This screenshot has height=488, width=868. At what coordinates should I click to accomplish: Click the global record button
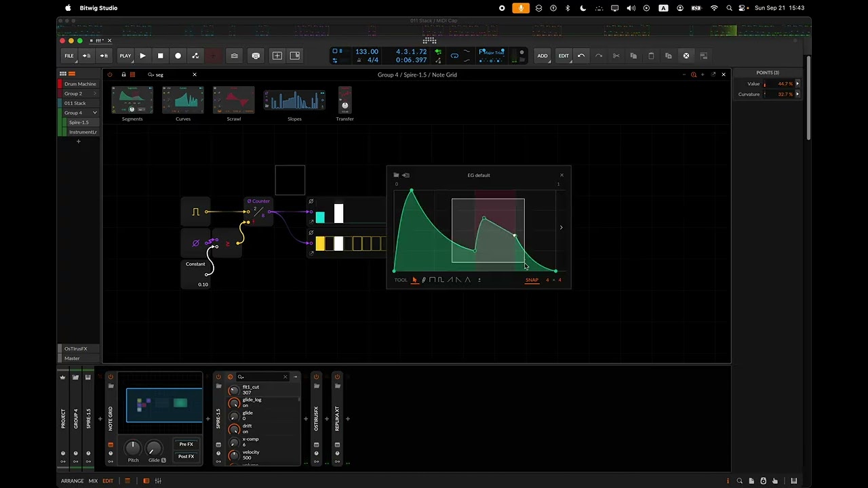[178, 56]
